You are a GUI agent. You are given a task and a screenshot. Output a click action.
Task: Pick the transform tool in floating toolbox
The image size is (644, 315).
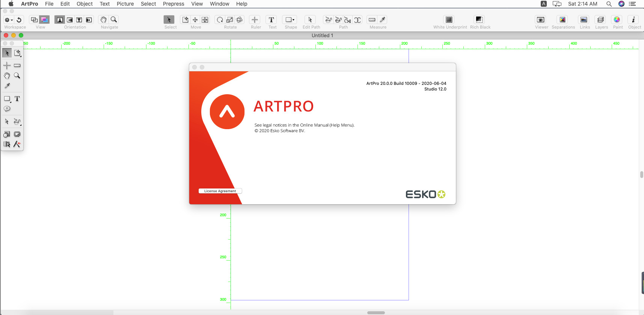tap(17, 53)
